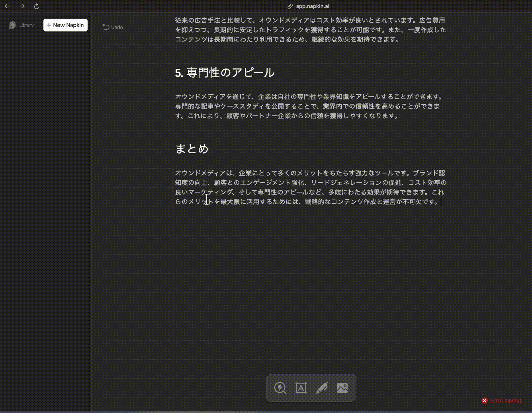Screen dimensions: 532x413
Task: Click the Undo curved arrow icon
Action: [106, 27]
